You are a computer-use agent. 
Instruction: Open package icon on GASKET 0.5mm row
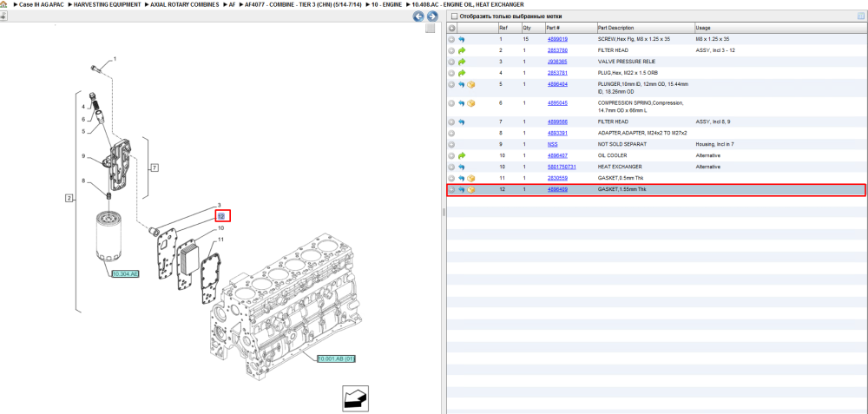471,178
